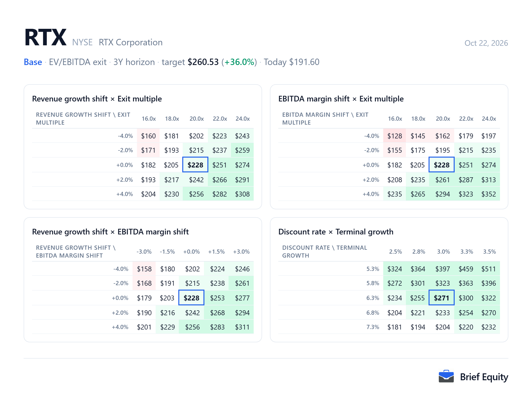Click the +36.0% upside figure
The image size is (532, 396).
point(239,62)
